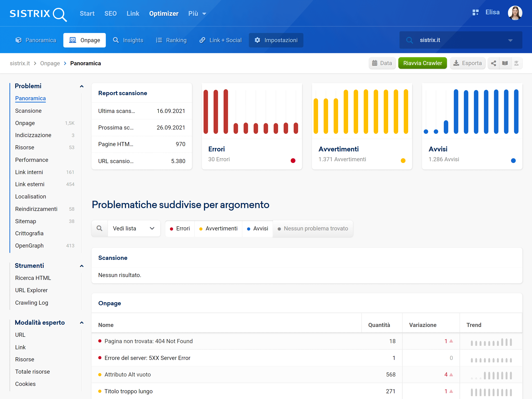Open the Vedi lista dropdown

pyautogui.click(x=134, y=228)
